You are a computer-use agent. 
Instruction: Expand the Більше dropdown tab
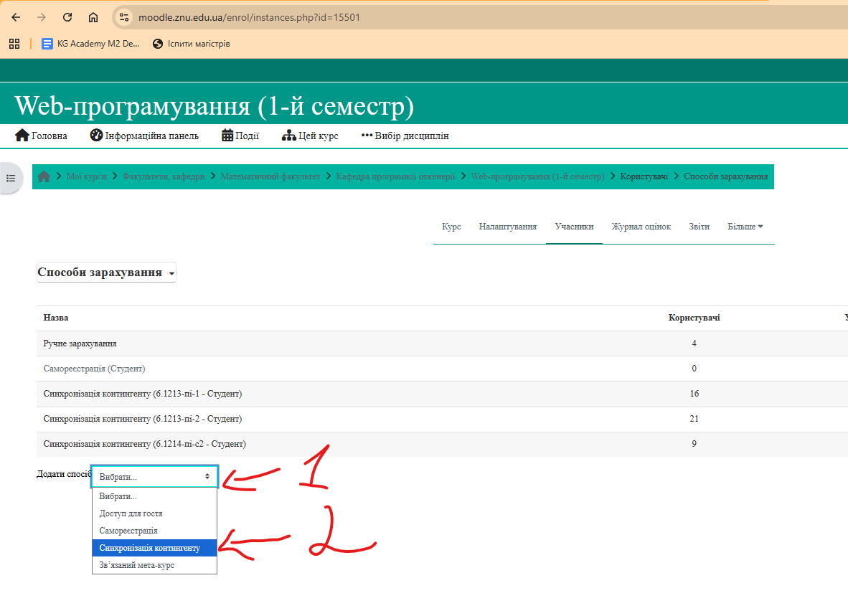click(x=745, y=227)
